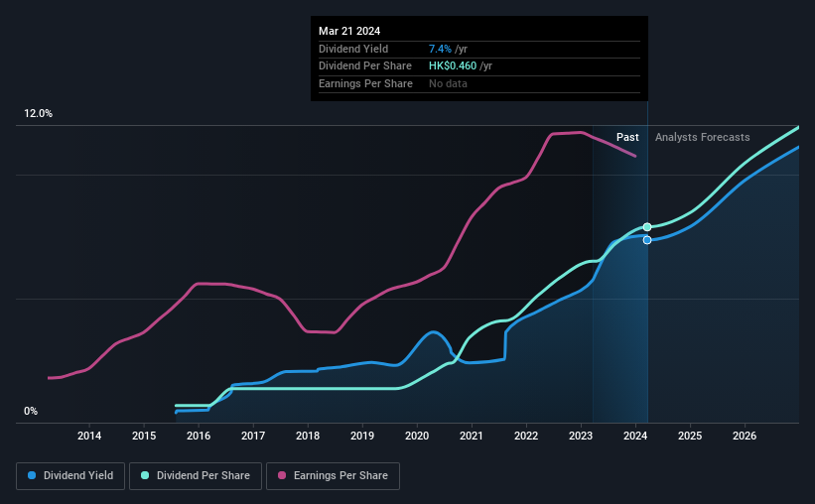Click the teal data point marker at Mar 2024
The width and height of the screenshot is (815, 504).
click(647, 227)
